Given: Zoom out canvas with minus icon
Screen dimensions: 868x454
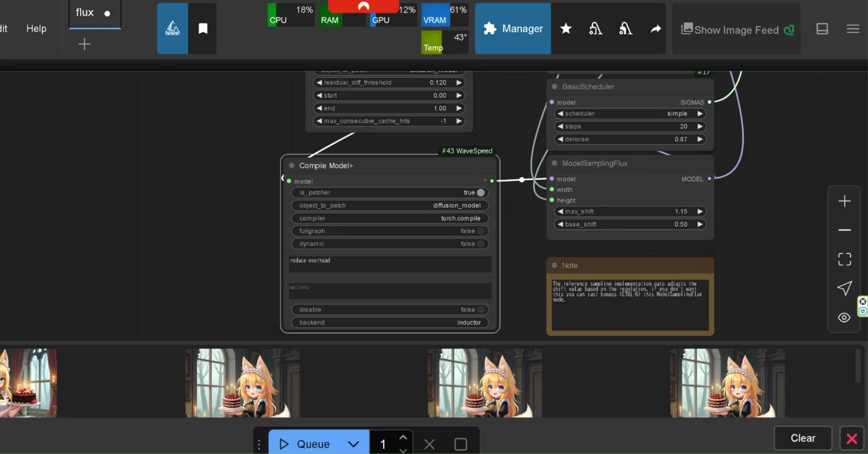Looking at the screenshot, I should tap(844, 230).
